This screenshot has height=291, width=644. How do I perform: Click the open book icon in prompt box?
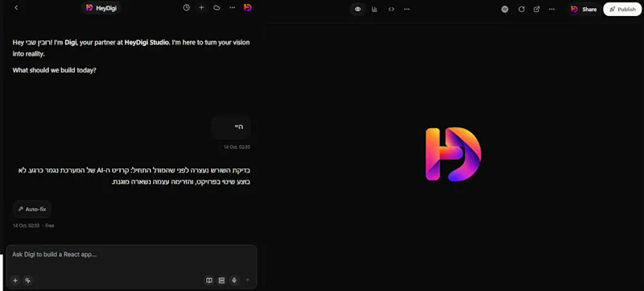pos(209,281)
